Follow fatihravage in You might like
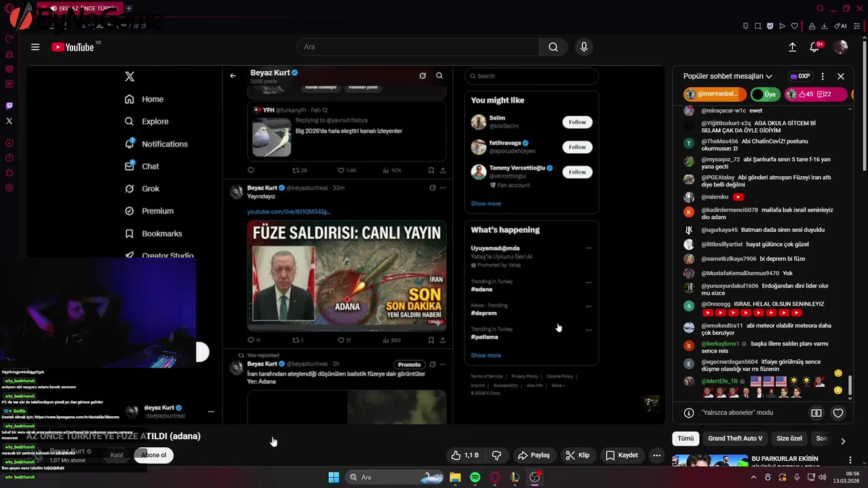The width and height of the screenshot is (868, 488). tap(577, 147)
